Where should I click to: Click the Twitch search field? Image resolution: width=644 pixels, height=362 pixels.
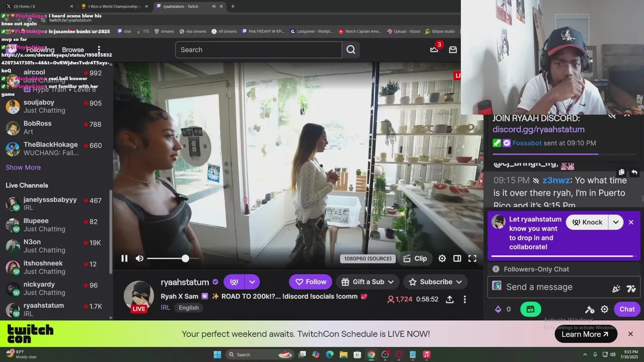tap(259, 50)
